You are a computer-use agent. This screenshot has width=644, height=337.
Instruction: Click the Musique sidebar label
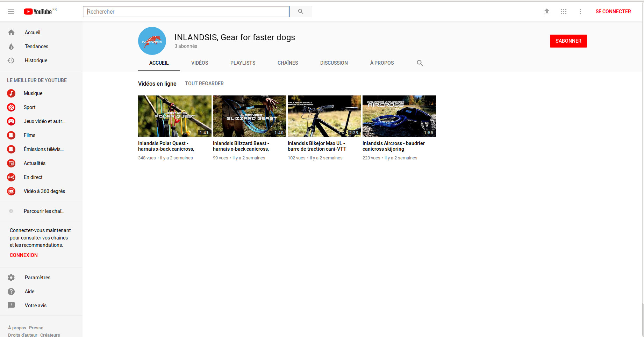point(33,93)
